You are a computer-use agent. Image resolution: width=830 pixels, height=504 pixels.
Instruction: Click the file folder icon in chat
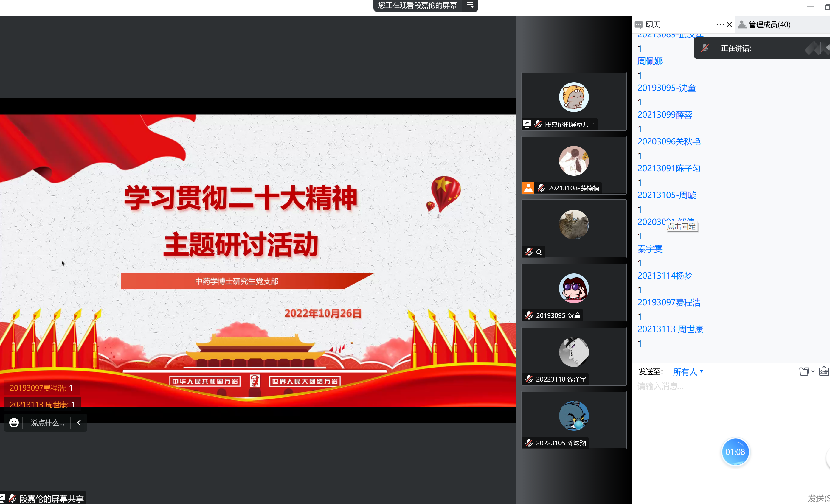tap(804, 371)
